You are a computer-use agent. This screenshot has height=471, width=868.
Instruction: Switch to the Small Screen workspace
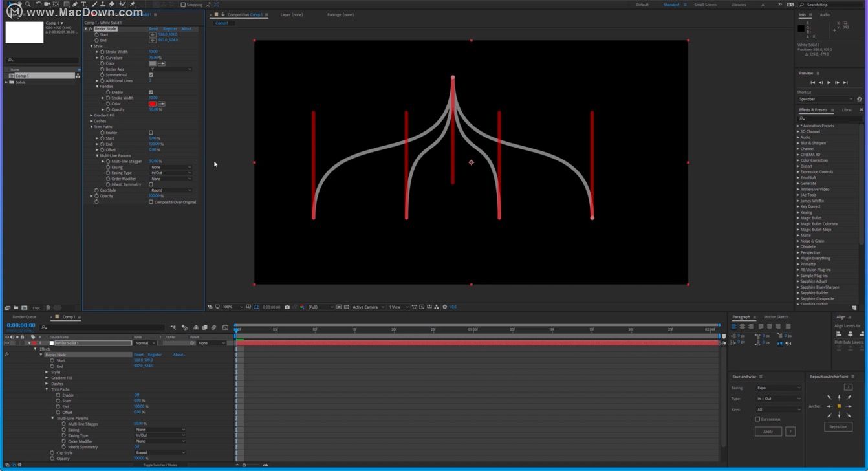705,5
